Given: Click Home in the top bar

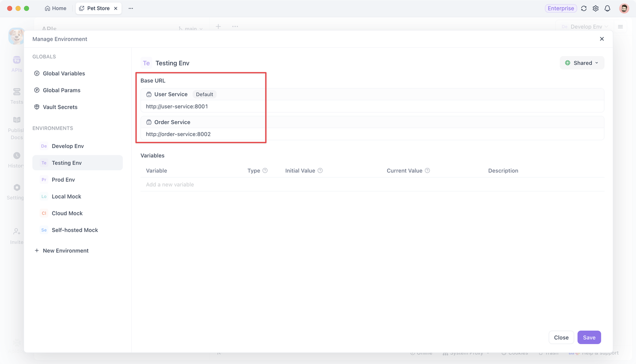Looking at the screenshot, I should click(55, 8).
